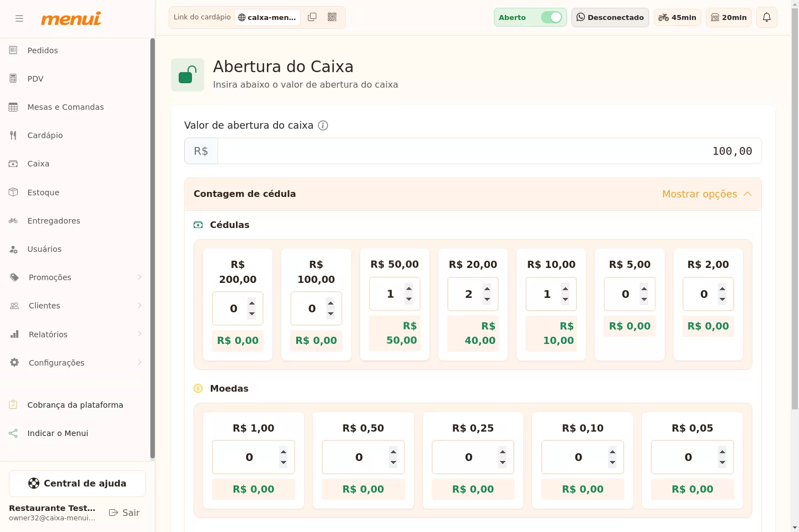Click the Restaurante Test... account name
The height and width of the screenshot is (532, 799).
tap(52, 508)
